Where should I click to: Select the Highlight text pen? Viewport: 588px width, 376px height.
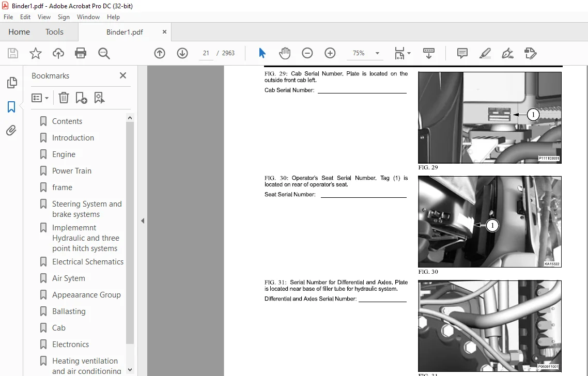(485, 53)
